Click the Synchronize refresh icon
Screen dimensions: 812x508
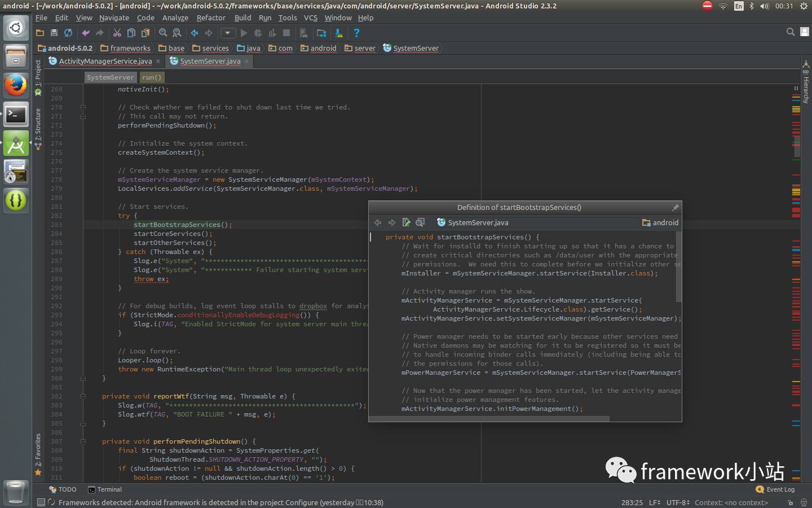(x=68, y=33)
